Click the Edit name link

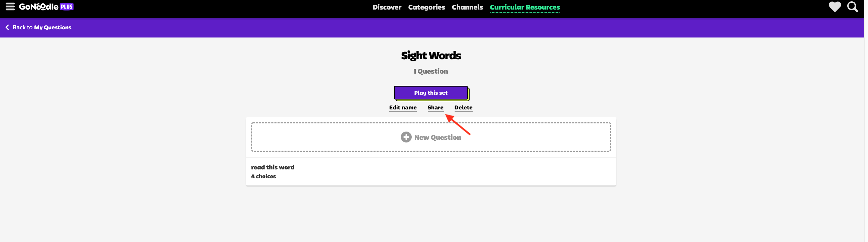(403, 108)
